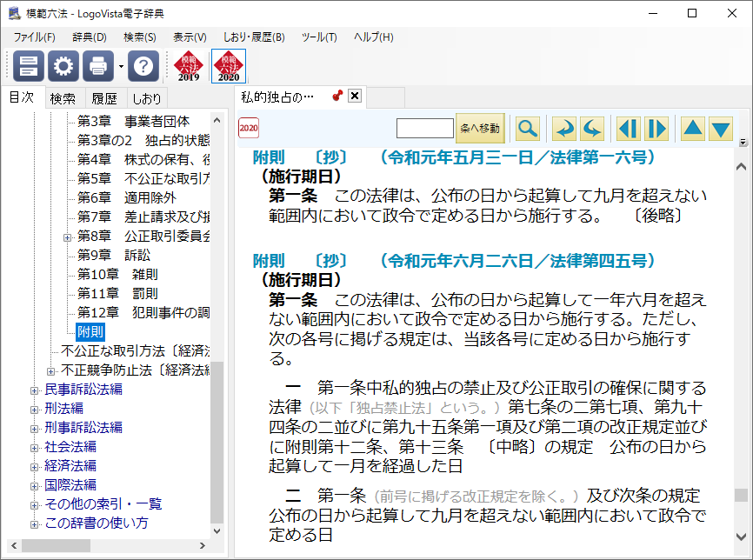Image resolution: width=753 pixels, height=560 pixels.
Task: Toggle the red pin on the document tab
Action: point(337,96)
